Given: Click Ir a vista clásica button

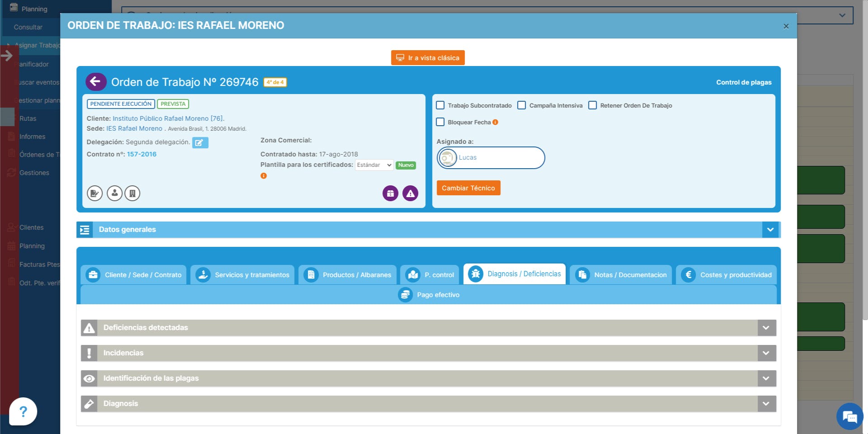Looking at the screenshot, I should pyautogui.click(x=428, y=57).
